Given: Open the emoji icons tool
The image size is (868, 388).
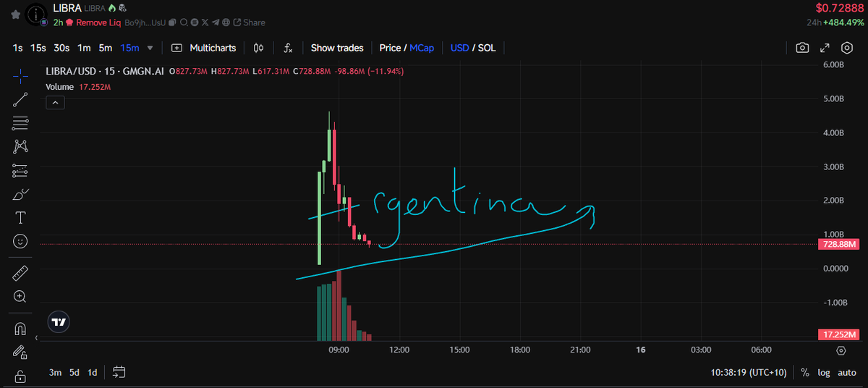Looking at the screenshot, I should coord(20,242).
